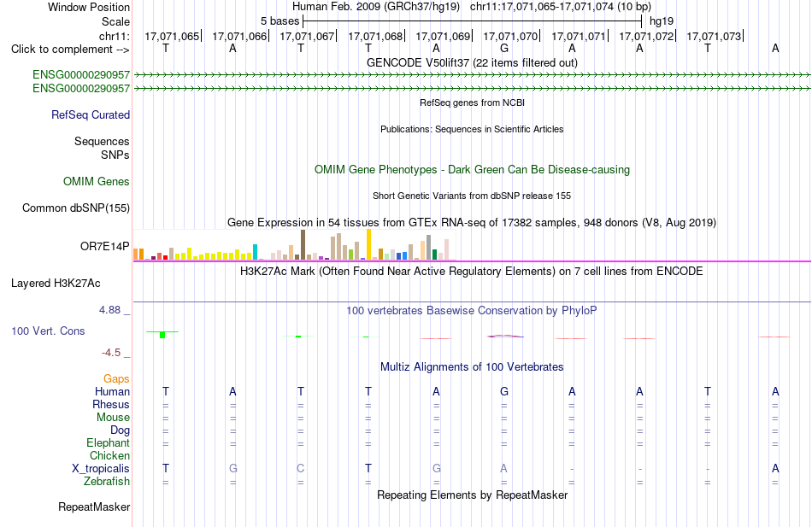
Task: Select the Rhesus alignment row label
Action: 111,404
